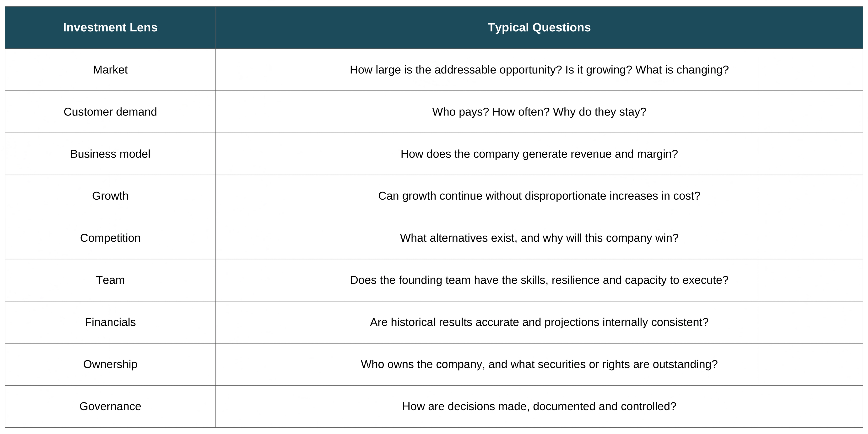The width and height of the screenshot is (868, 434).
Task: Select the Ownership cell
Action: (110, 365)
